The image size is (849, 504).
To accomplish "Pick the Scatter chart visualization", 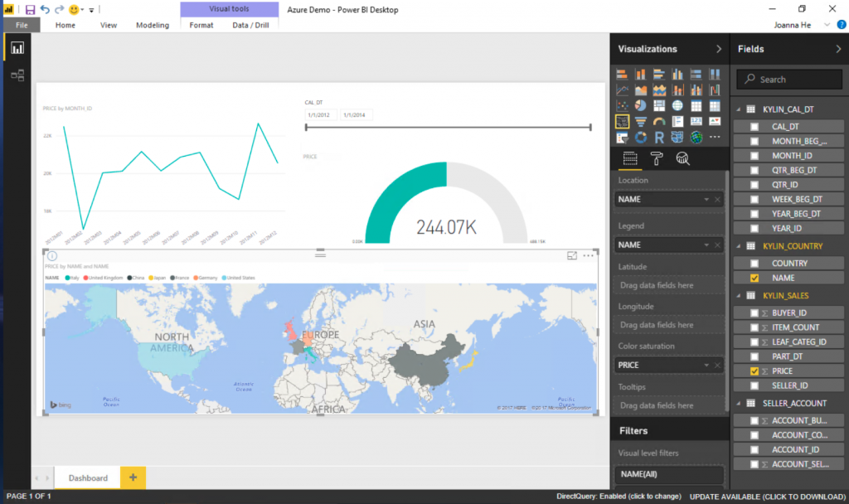I will tap(622, 105).
